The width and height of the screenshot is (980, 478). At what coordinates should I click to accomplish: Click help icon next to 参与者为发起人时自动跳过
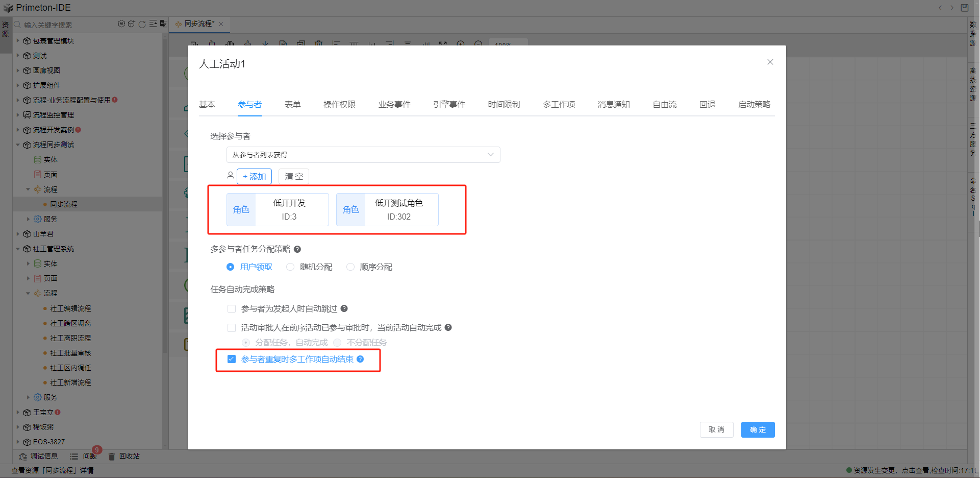344,308
